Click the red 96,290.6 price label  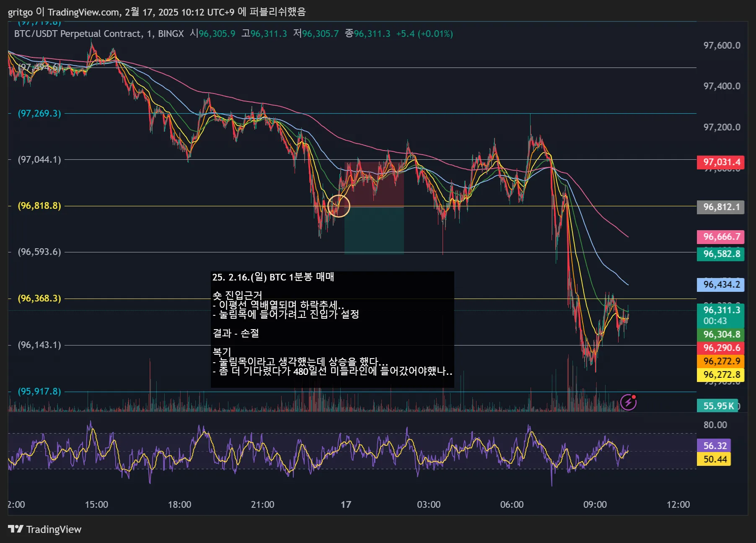tap(721, 348)
